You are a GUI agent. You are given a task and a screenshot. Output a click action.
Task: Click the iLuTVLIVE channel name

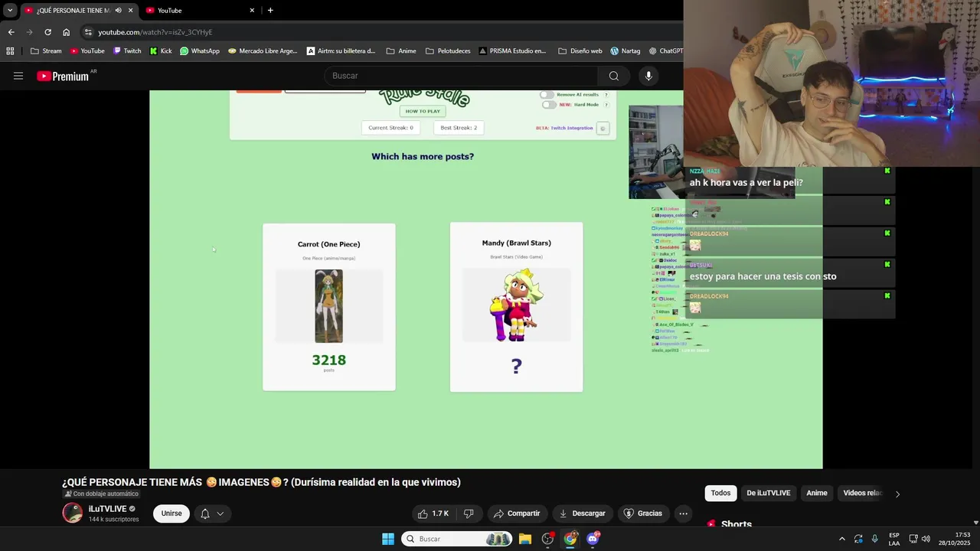(107, 509)
